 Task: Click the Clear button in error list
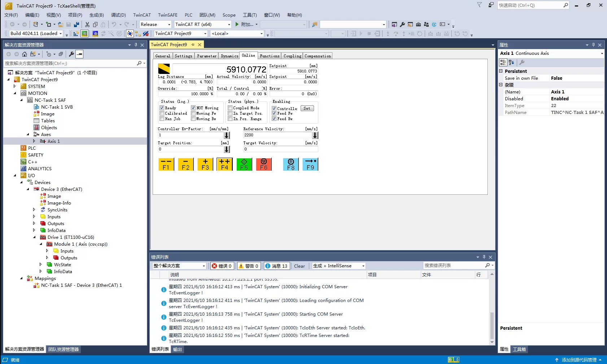(300, 266)
